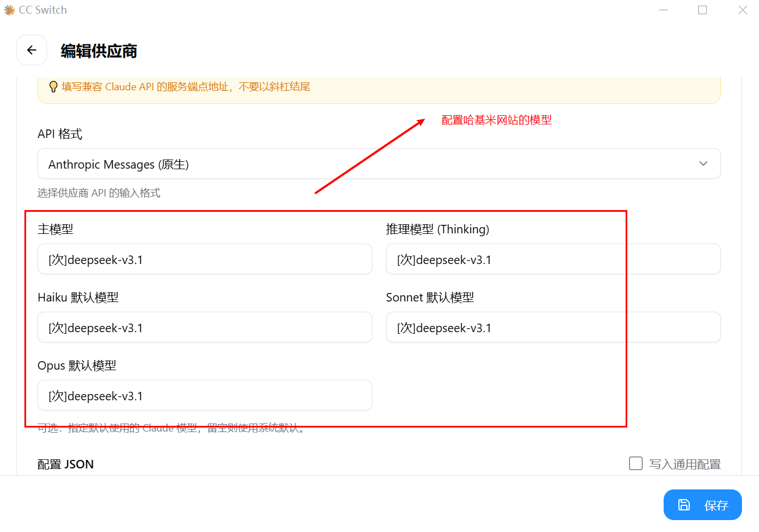Click the hint text about Claude API endpoint

pyautogui.click(x=186, y=87)
